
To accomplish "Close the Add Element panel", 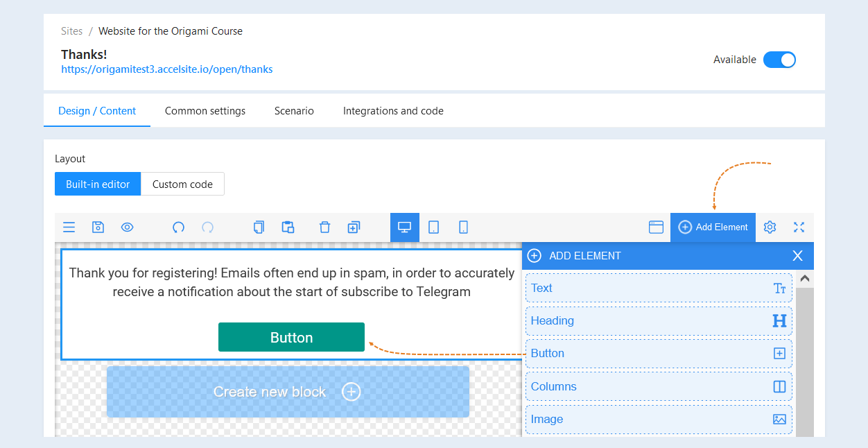I will click(x=797, y=256).
